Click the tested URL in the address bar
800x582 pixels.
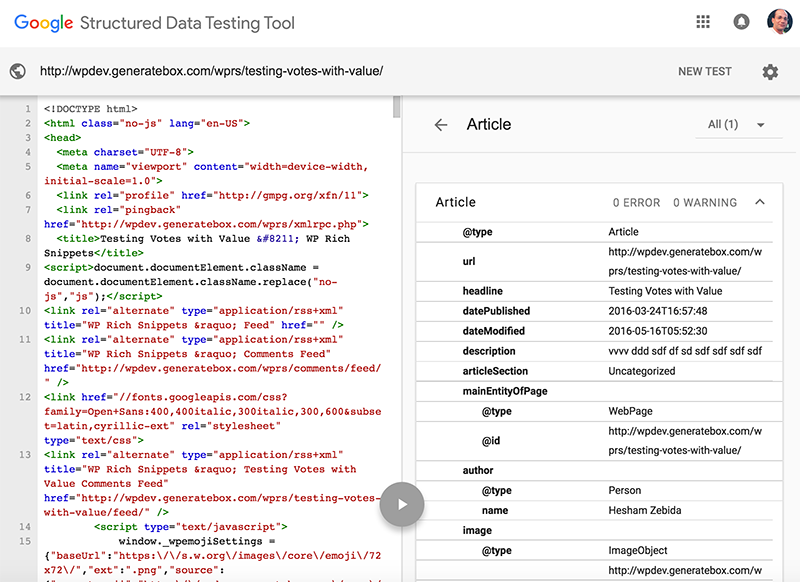point(211,72)
